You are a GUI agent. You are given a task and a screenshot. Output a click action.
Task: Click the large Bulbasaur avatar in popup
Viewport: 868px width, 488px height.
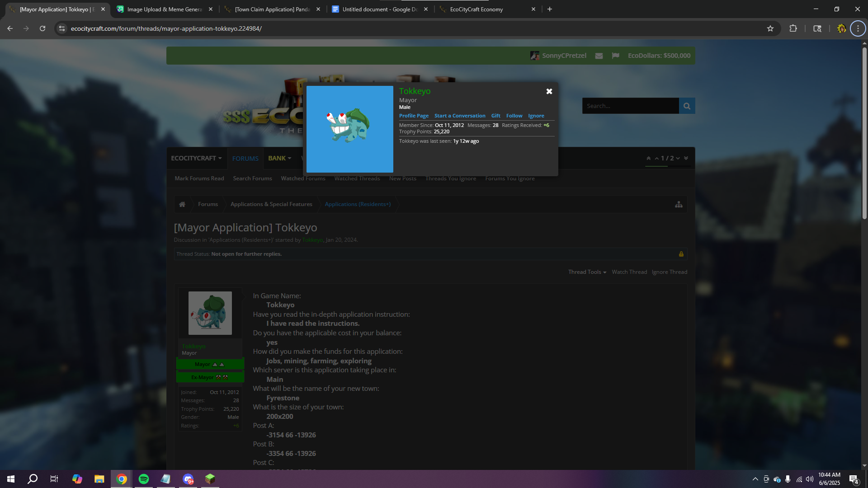tap(350, 129)
